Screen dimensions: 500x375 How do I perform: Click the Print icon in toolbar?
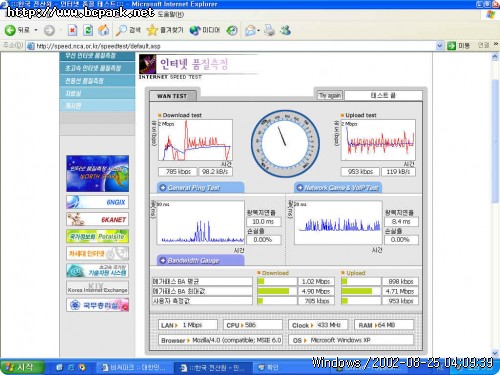(x=269, y=30)
